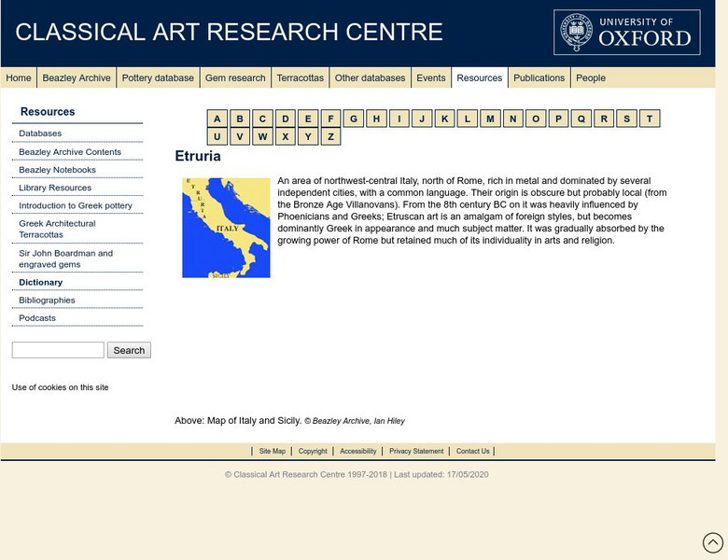
Task: Select dictionary letter B
Action: tap(240, 119)
